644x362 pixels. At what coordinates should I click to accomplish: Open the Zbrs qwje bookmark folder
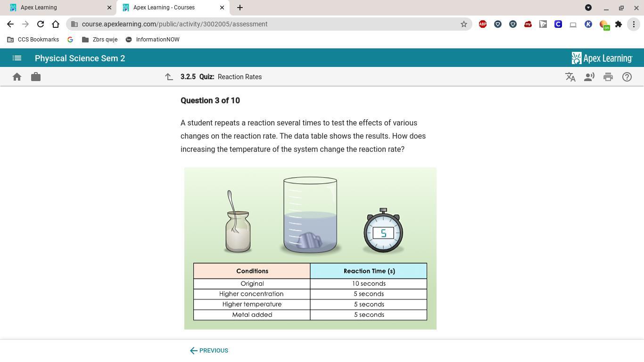pyautogui.click(x=100, y=40)
